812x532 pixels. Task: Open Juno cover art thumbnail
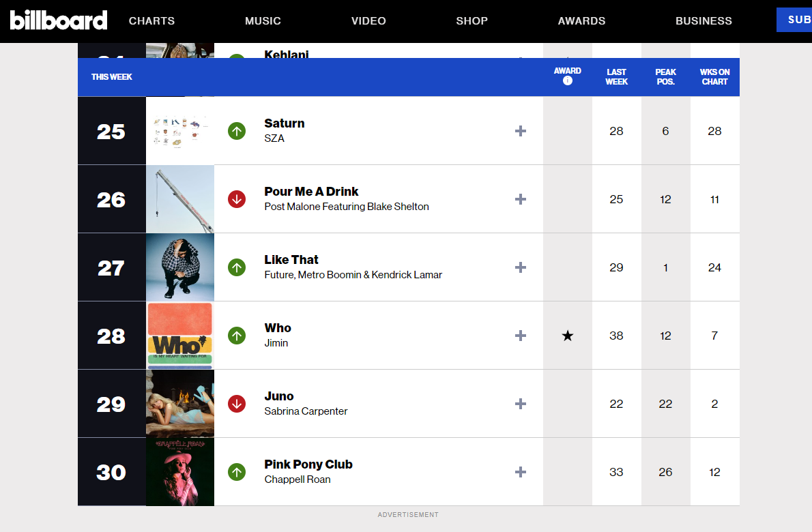(180, 404)
